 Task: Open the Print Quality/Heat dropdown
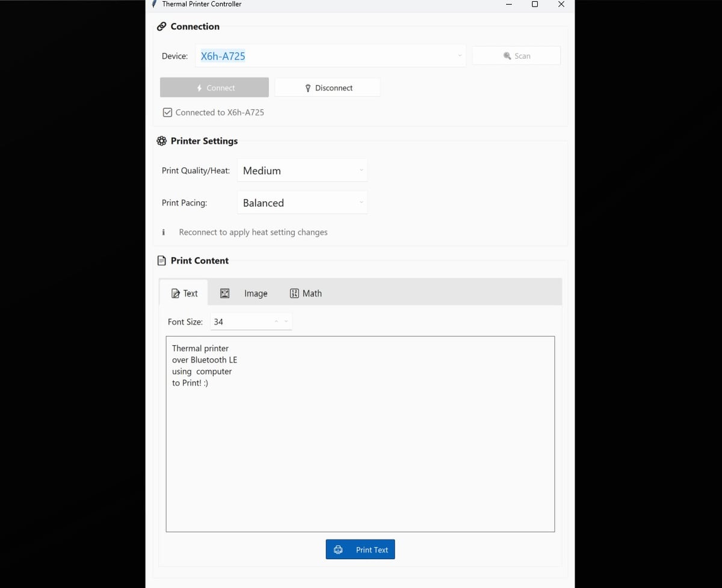(302, 171)
